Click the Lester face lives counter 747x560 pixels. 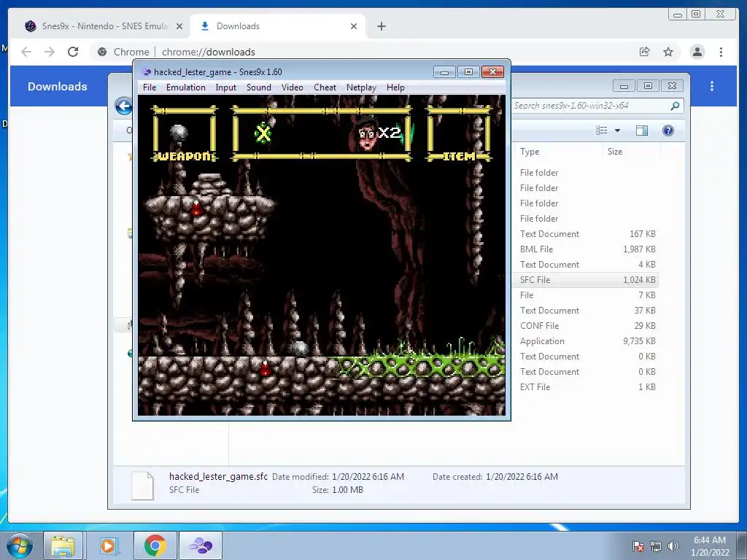click(x=379, y=133)
